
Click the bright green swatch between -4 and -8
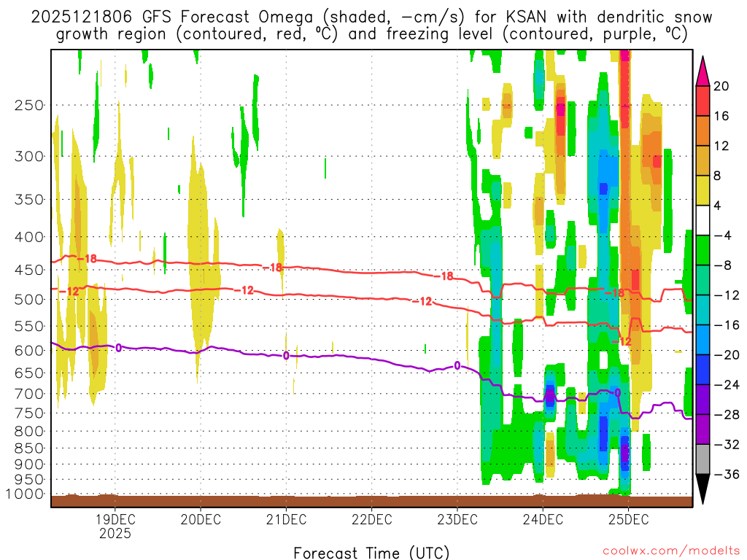[x=703, y=251]
